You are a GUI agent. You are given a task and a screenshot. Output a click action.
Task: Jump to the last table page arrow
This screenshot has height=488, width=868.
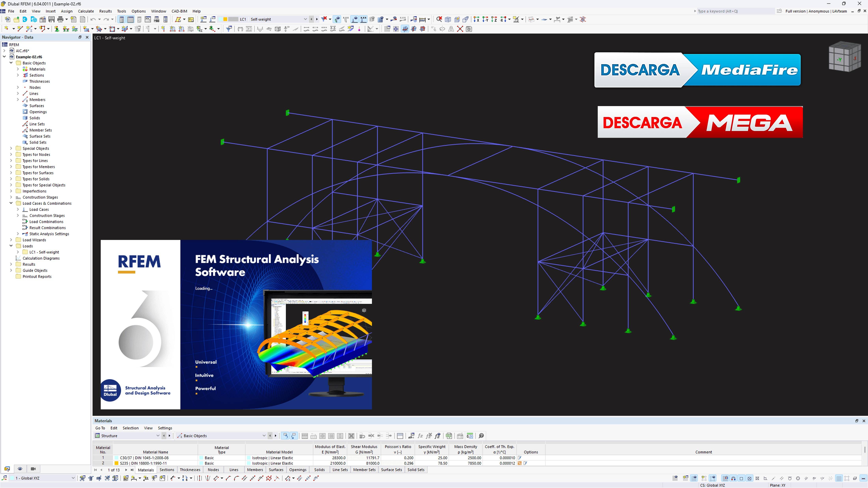(x=132, y=469)
